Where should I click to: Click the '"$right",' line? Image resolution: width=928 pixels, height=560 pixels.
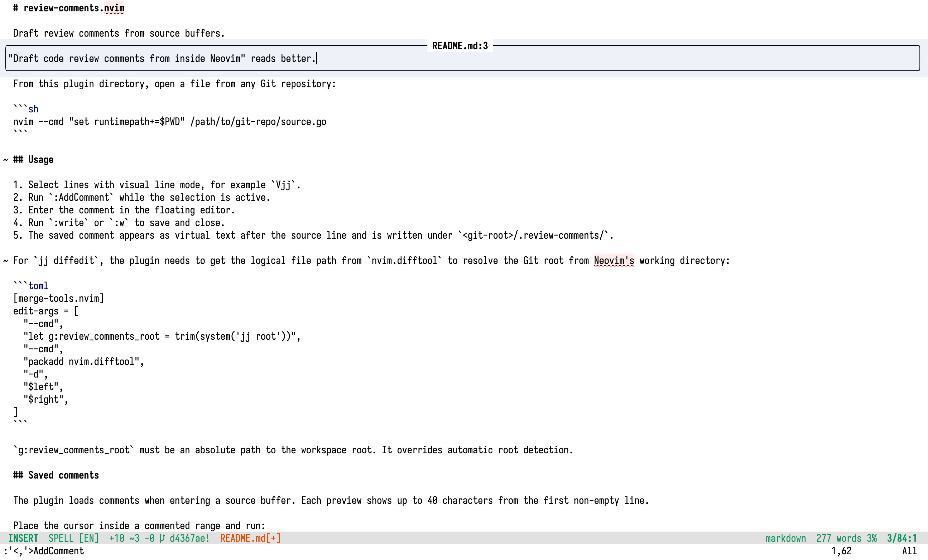click(x=46, y=400)
